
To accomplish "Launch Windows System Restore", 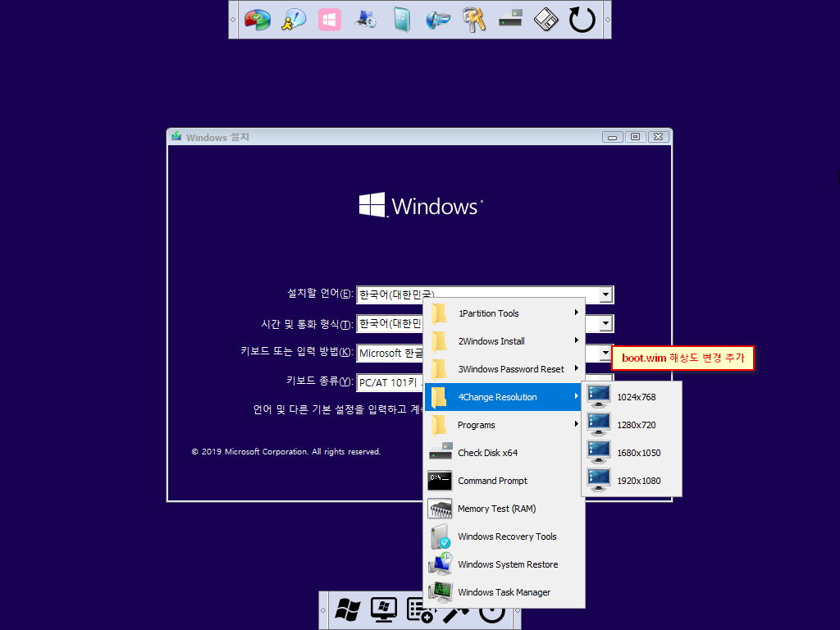I will pos(504,564).
